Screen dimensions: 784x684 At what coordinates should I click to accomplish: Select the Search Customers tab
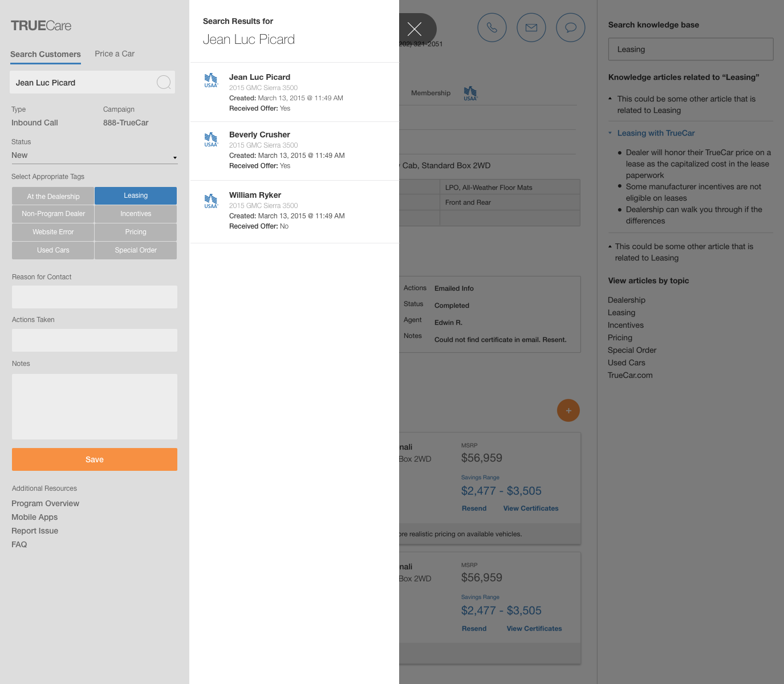point(45,54)
